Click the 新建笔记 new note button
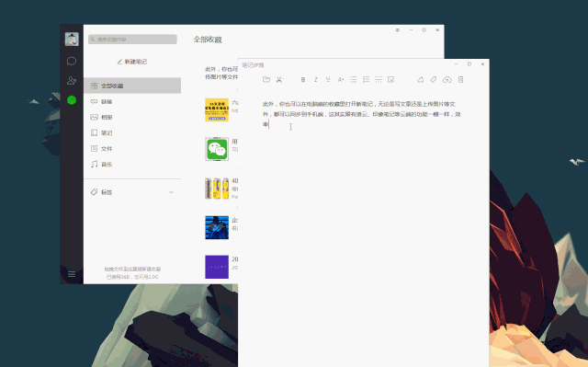Screen dimensions: 588x367 coord(132,62)
